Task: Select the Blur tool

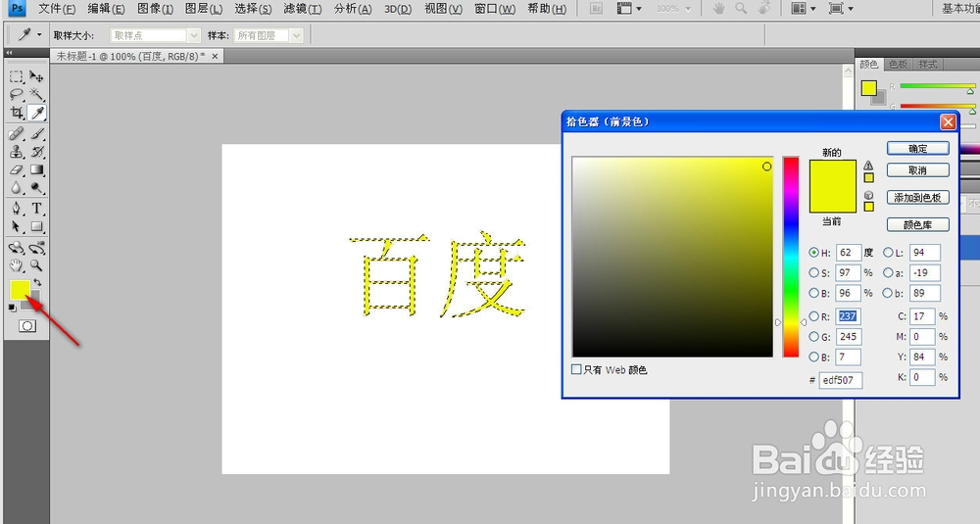Action: click(x=17, y=188)
